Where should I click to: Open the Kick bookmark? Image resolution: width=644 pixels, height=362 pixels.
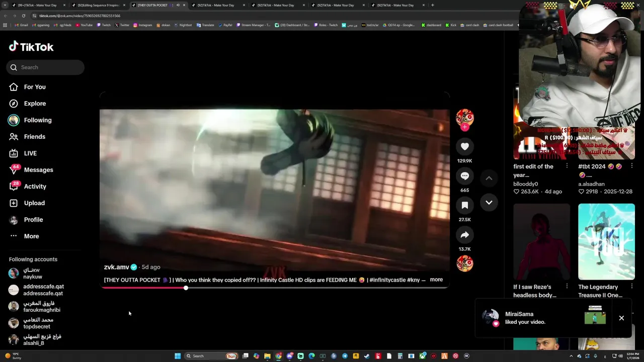(x=450, y=25)
